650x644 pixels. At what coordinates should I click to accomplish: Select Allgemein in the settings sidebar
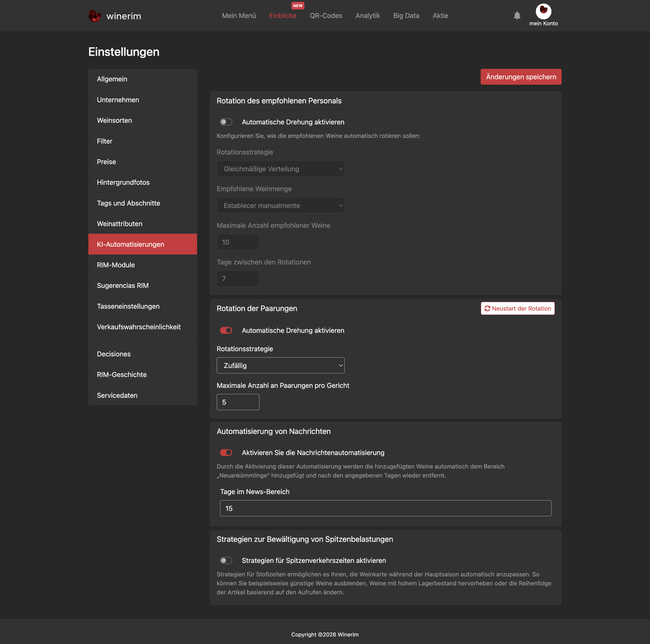tap(143, 79)
